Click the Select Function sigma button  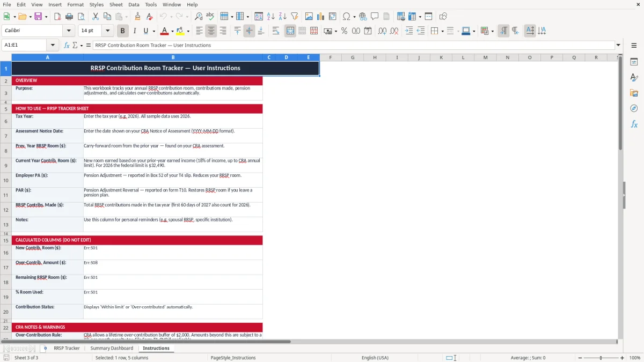tap(75, 45)
